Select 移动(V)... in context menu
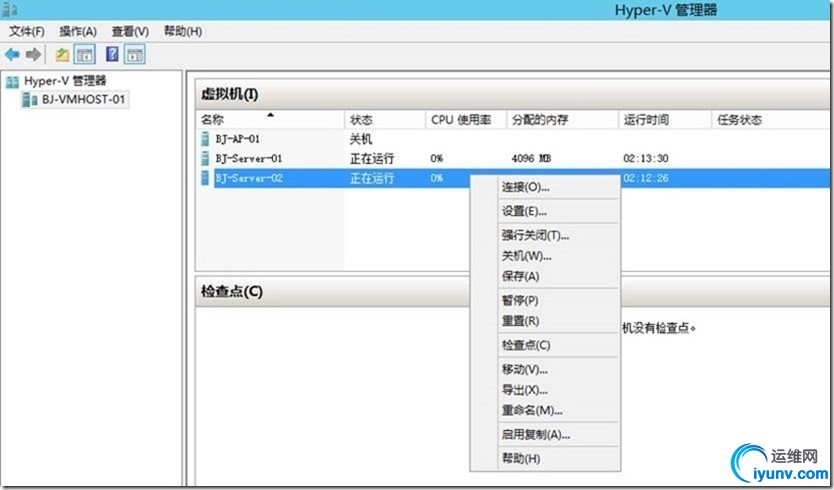The height and width of the screenshot is (490, 834). 546,369
